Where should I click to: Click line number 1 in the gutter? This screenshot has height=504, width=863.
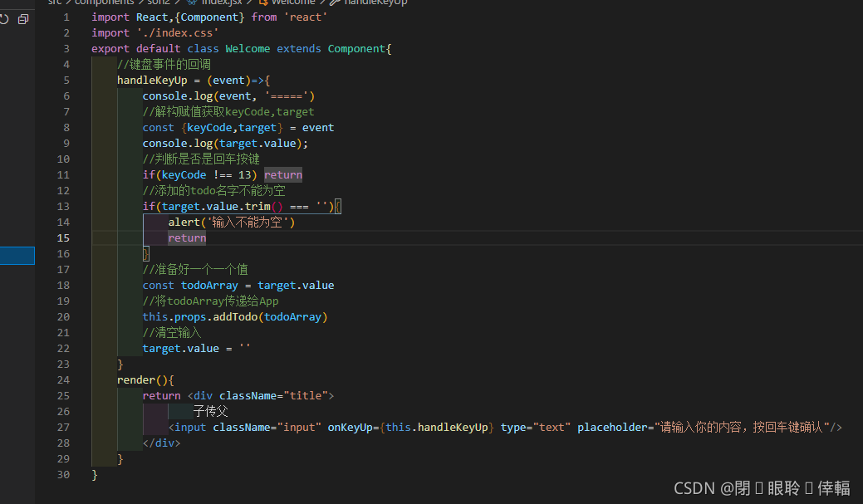click(x=66, y=17)
